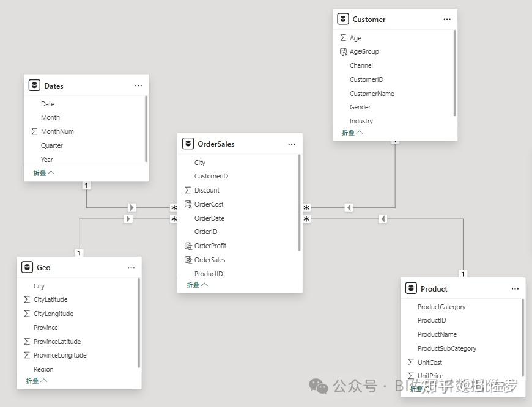Viewport: 532px width, 407px height.
Task: Click the database icon on the Geo table header
Action: tap(27, 267)
